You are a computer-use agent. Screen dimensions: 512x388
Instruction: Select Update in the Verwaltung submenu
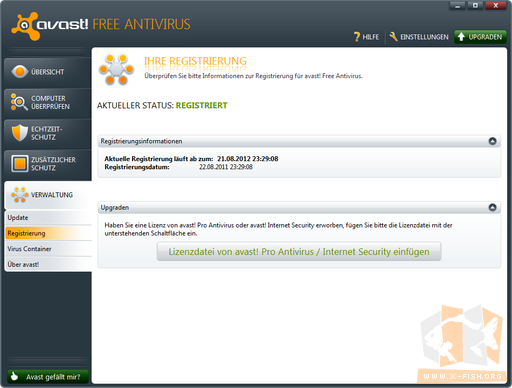coord(48,218)
